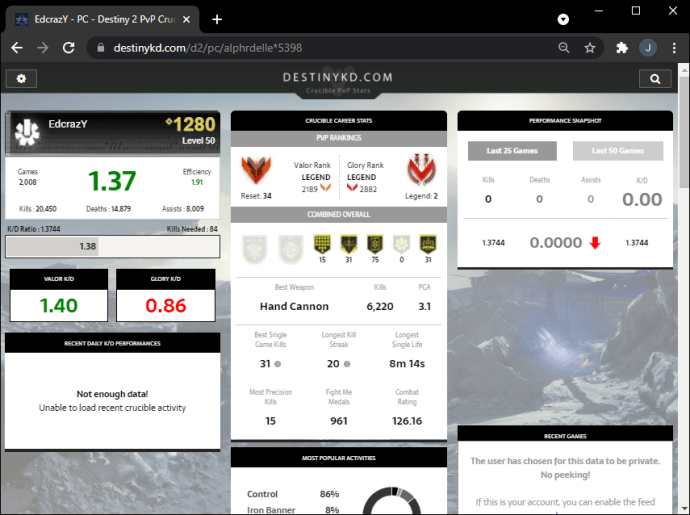Open a new tab with plus button
Viewport: 690px width, 515px height.
[x=217, y=19]
